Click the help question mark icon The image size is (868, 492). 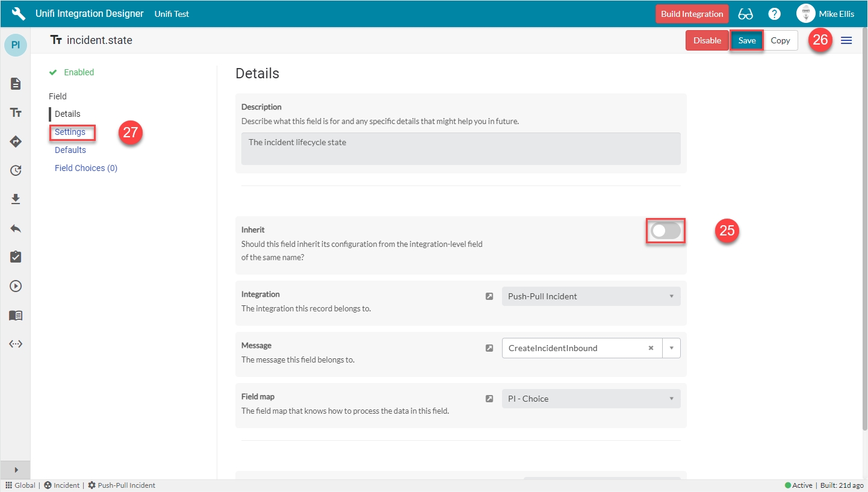pos(775,14)
